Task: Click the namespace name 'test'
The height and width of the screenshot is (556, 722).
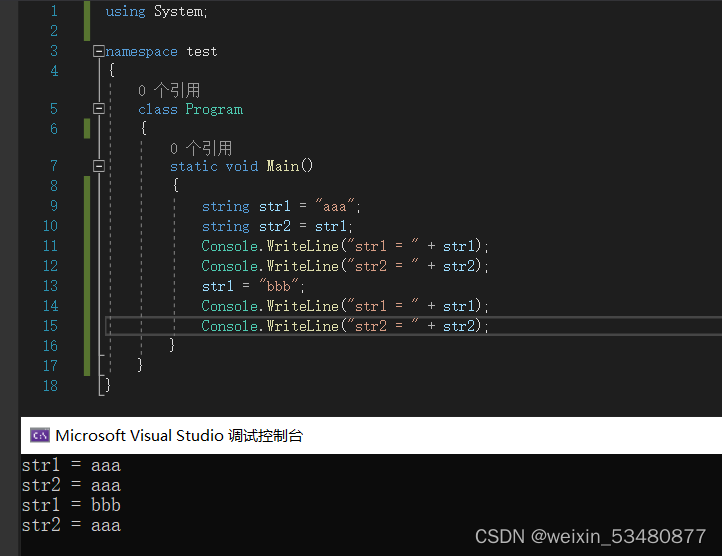Action: pyautogui.click(x=201, y=51)
